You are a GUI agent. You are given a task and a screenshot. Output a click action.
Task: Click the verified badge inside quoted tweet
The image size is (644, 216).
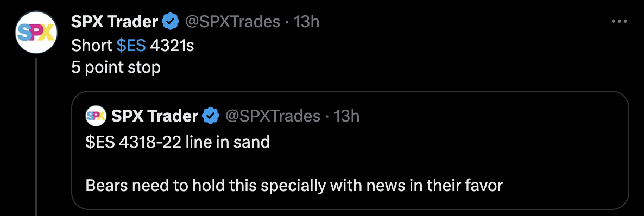pyautogui.click(x=211, y=116)
